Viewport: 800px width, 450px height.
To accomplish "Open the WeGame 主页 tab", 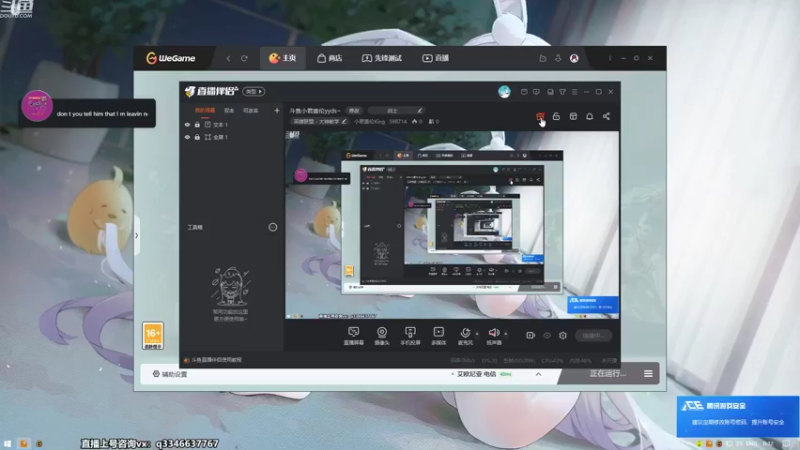I will pyautogui.click(x=283, y=58).
